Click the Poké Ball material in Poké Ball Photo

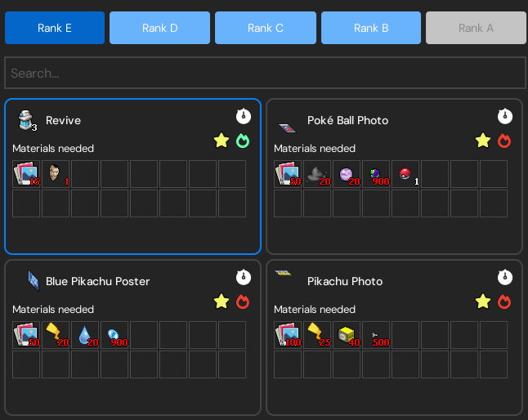click(405, 174)
